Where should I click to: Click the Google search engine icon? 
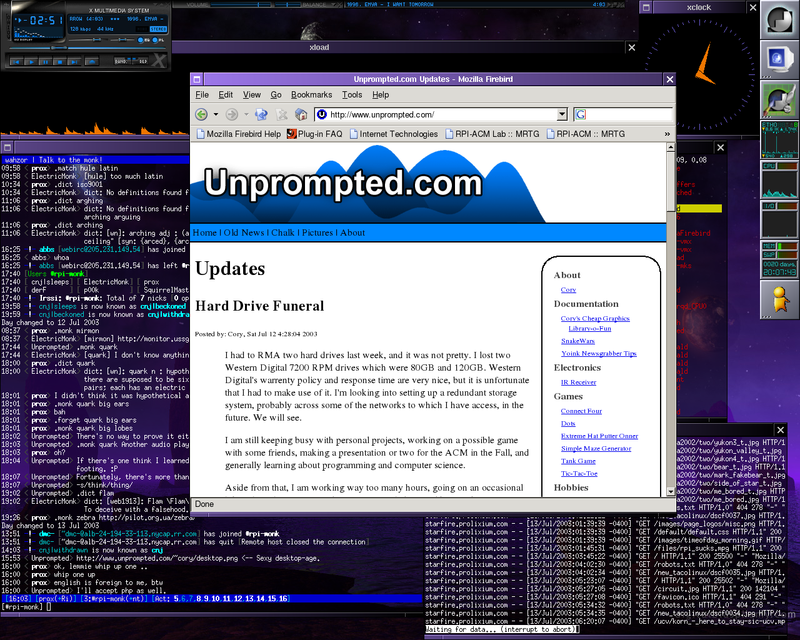point(581,114)
